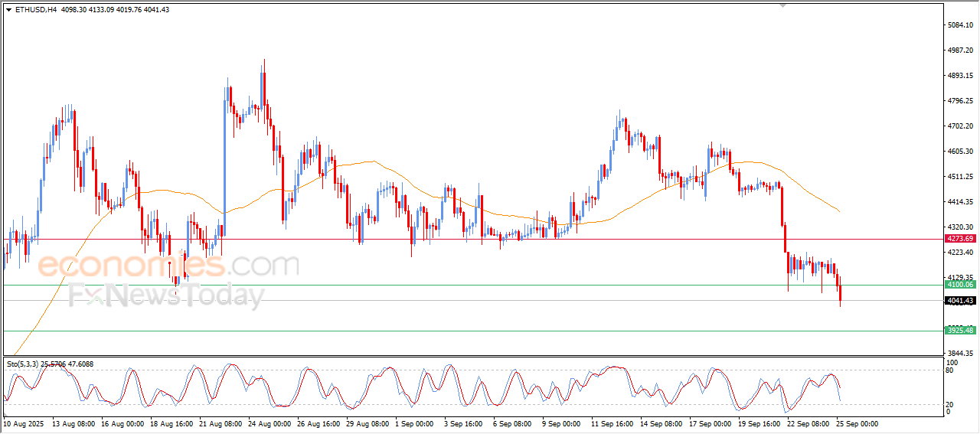This screenshot has width=980, height=434.
Task: Click the 4702.20 price axis label
Action: click(959, 126)
